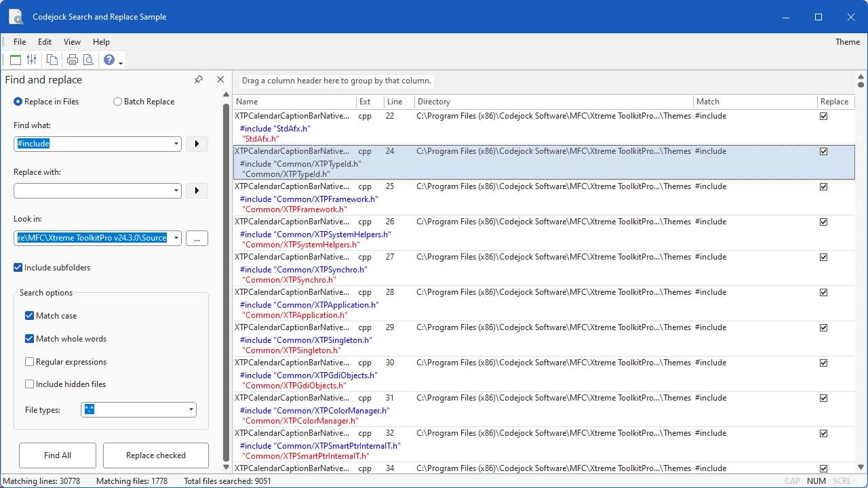Click arrow button next to Replace with
Screen dimensions: 868x488
pyautogui.click(x=197, y=190)
